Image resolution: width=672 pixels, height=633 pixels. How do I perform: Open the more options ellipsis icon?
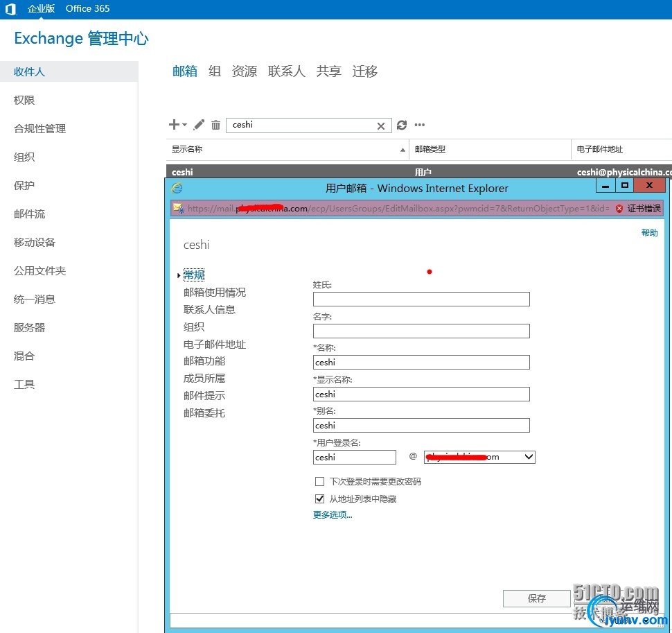pyautogui.click(x=420, y=125)
